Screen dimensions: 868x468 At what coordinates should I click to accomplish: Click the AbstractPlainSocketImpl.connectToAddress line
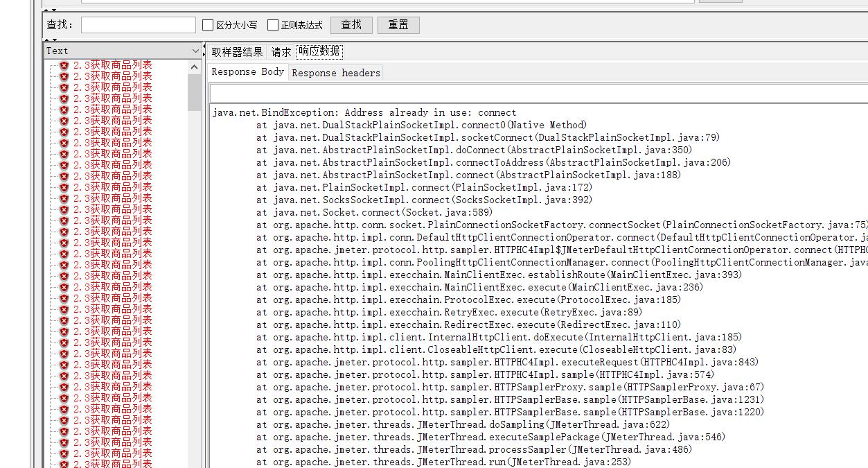coord(493,162)
